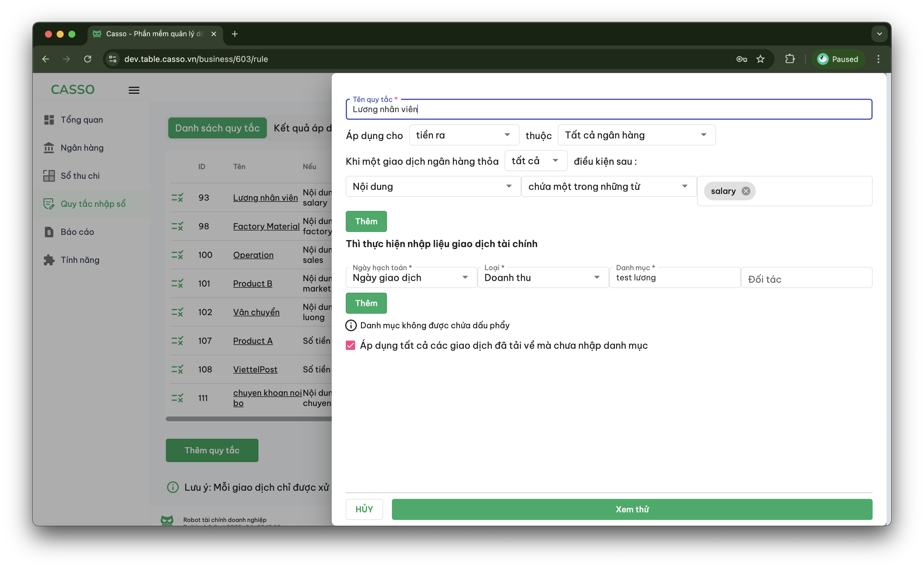The width and height of the screenshot is (924, 569).
Task: Click the HỦY cancel button
Action: pos(364,509)
